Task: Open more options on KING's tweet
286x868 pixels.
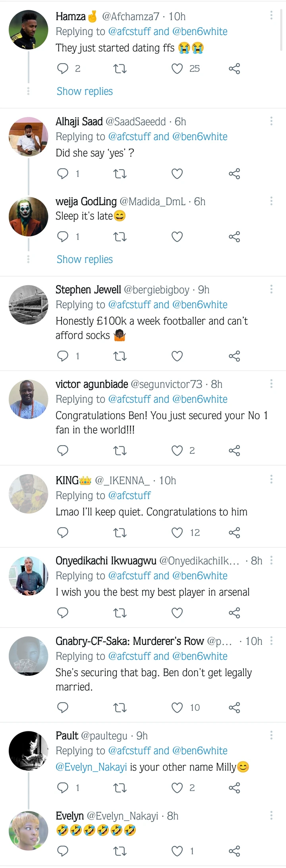Action: 271,479
